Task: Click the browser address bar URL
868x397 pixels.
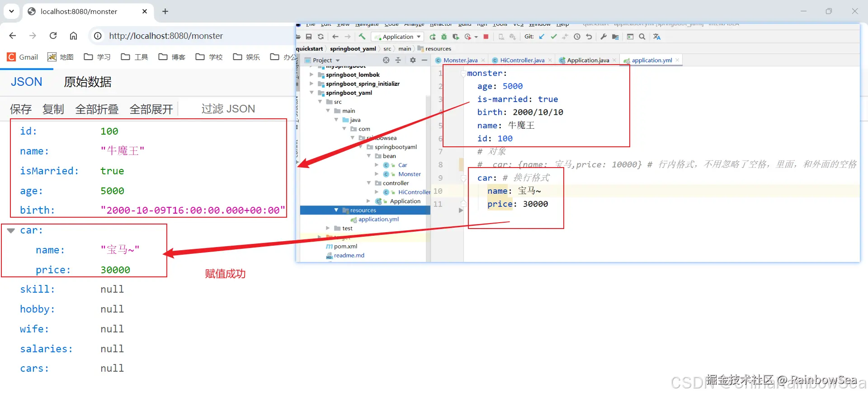Action: (x=166, y=36)
